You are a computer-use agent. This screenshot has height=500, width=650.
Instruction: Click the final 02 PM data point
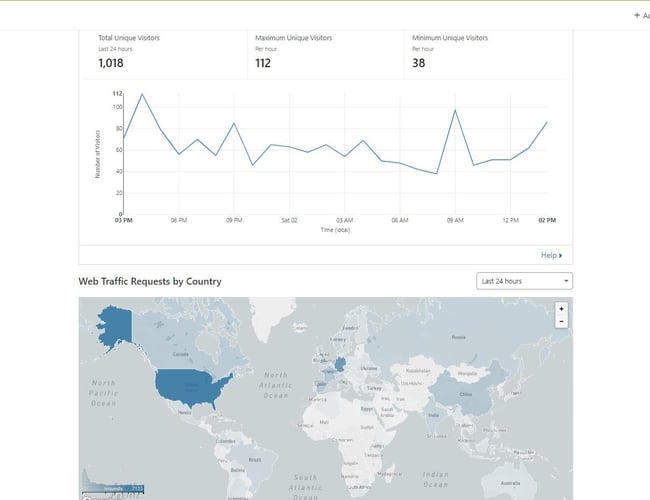point(547,122)
